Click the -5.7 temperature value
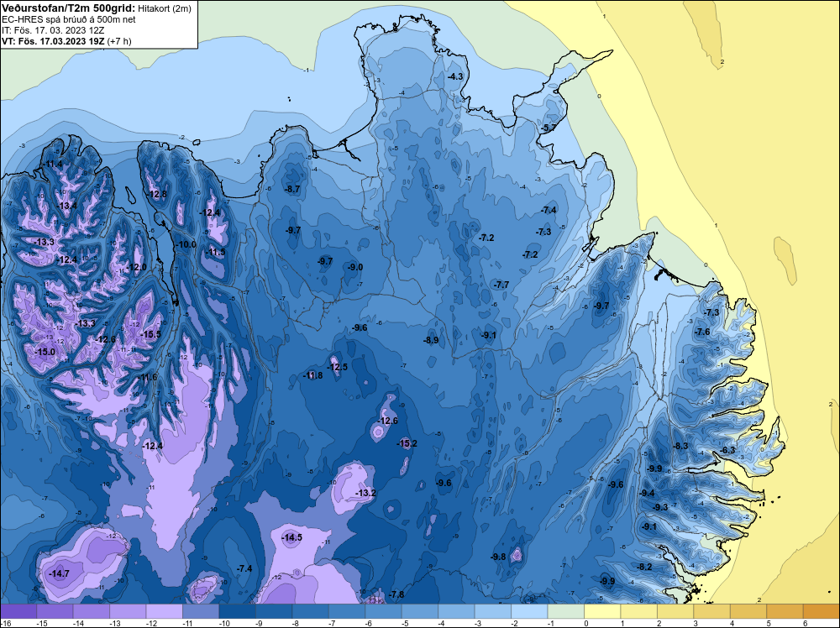840x628 pixels. pos(549,128)
